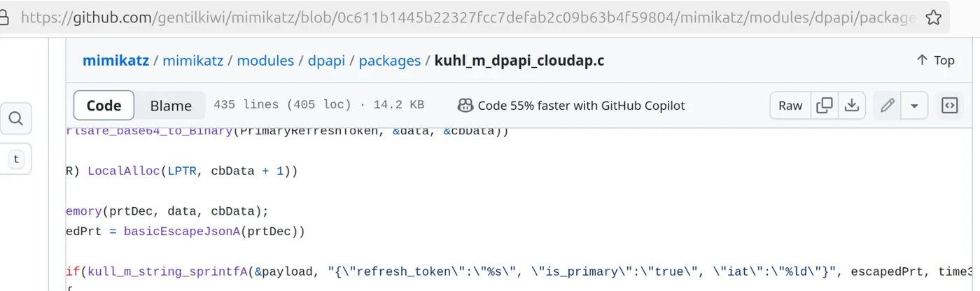Switch to Blame view
This screenshot has width=980, height=291.
(x=171, y=106)
